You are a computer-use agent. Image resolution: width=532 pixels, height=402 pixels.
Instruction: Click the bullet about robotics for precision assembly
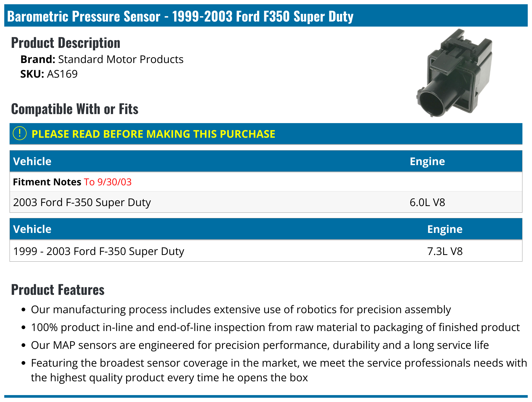pyautogui.click(x=241, y=310)
